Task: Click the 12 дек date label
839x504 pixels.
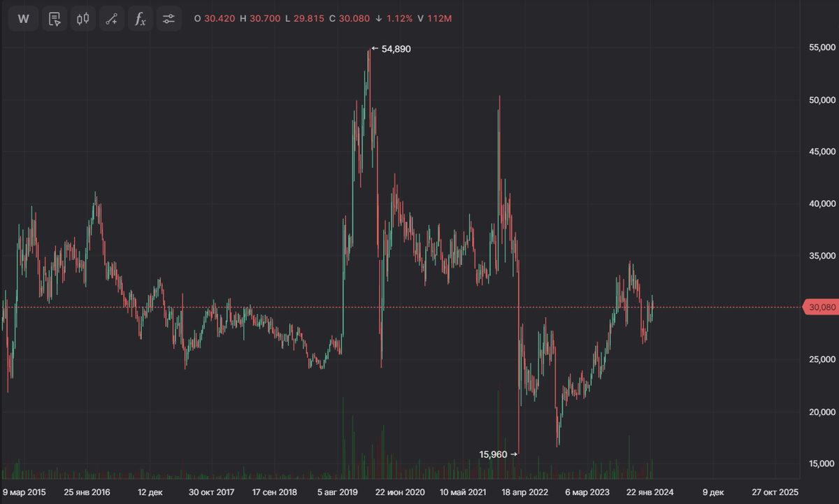Action: click(x=150, y=492)
